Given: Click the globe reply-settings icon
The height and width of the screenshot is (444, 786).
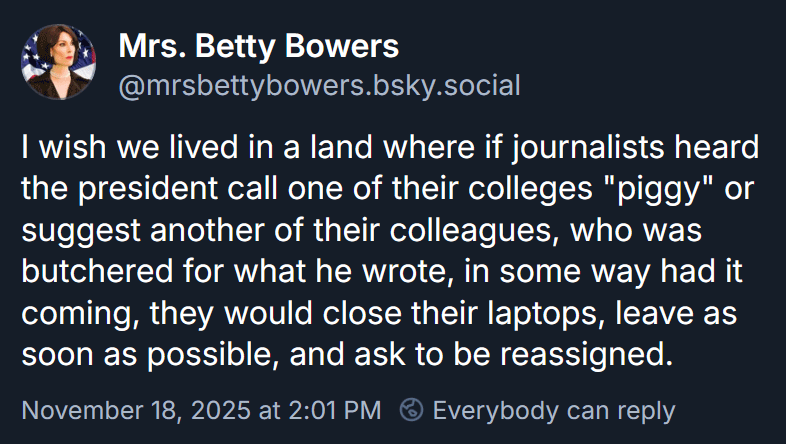Looking at the screenshot, I should pos(411,410).
